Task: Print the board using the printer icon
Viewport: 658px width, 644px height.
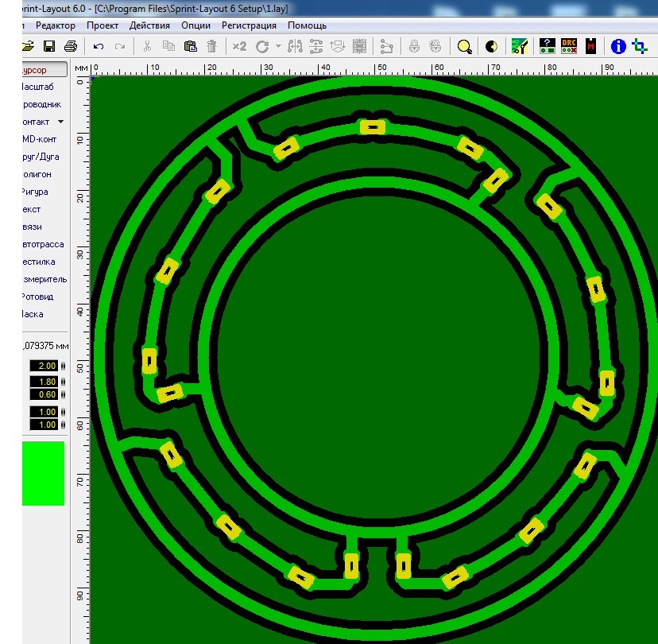Action: [71, 46]
